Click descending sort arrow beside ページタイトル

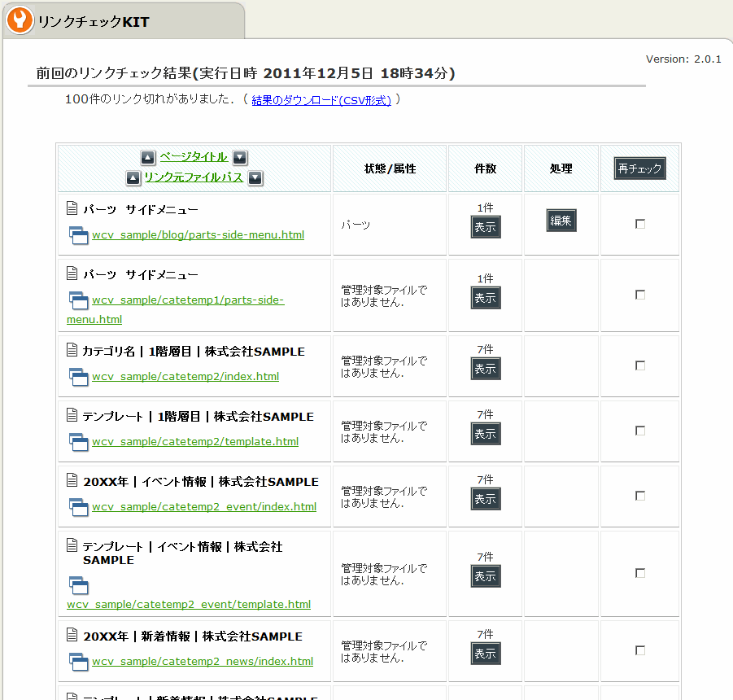(239, 158)
